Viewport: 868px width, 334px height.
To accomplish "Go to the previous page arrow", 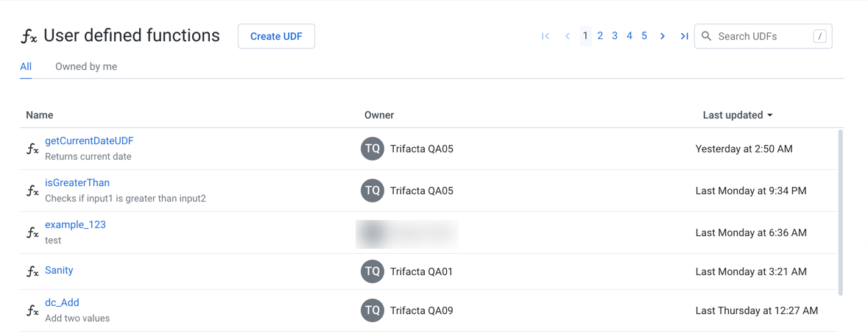I will click(x=567, y=36).
